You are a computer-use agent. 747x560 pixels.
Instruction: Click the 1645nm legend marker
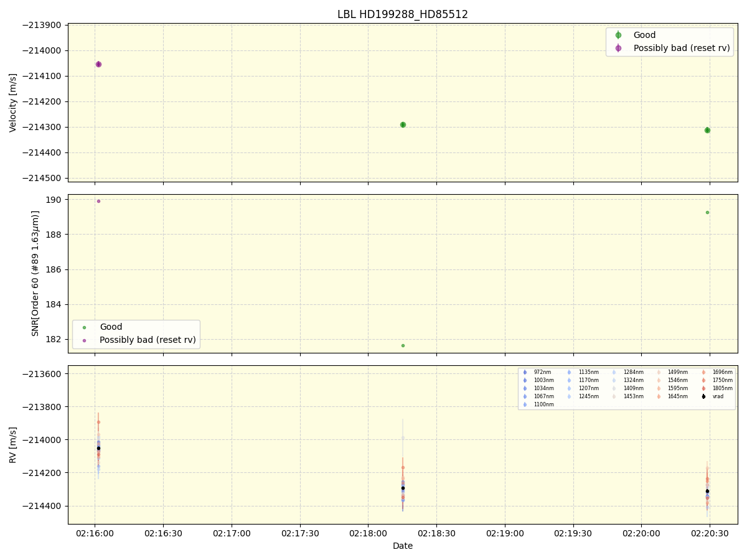click(659, 396)
